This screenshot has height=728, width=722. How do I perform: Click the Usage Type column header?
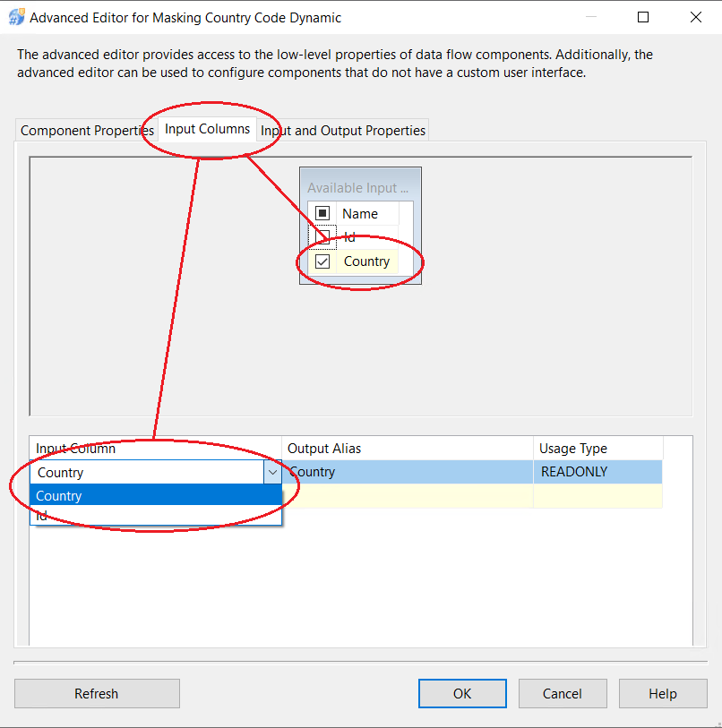tap(597, 449)
